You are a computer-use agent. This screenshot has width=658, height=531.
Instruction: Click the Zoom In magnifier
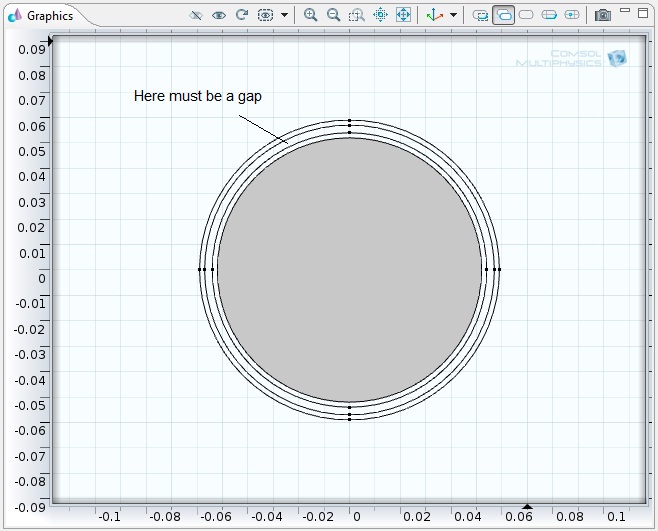tap(310, 15)
